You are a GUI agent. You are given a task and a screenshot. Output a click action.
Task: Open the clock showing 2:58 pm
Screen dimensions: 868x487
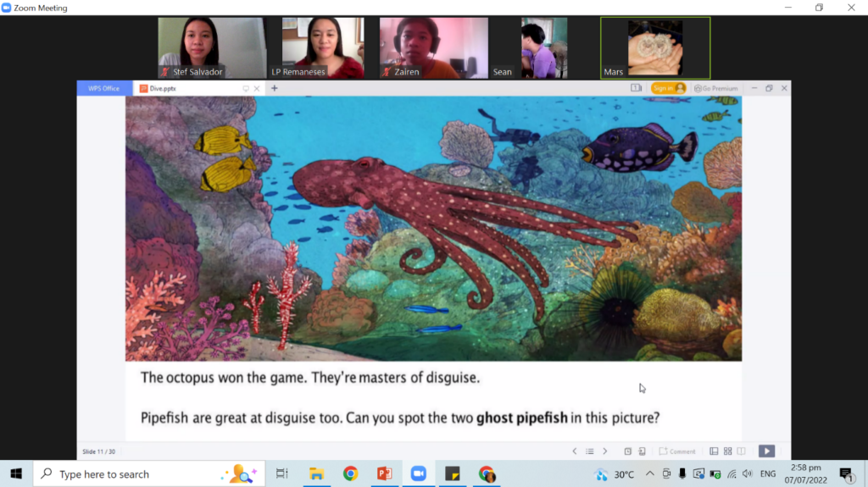coord(806,473)
